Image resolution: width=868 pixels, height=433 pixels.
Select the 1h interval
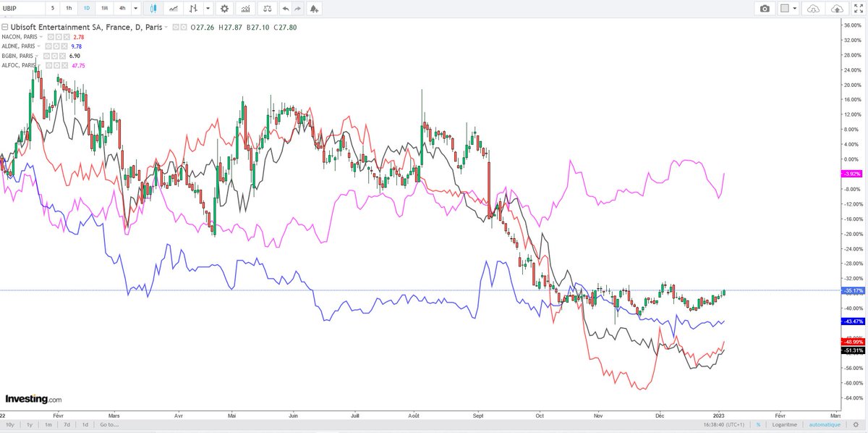69,9
